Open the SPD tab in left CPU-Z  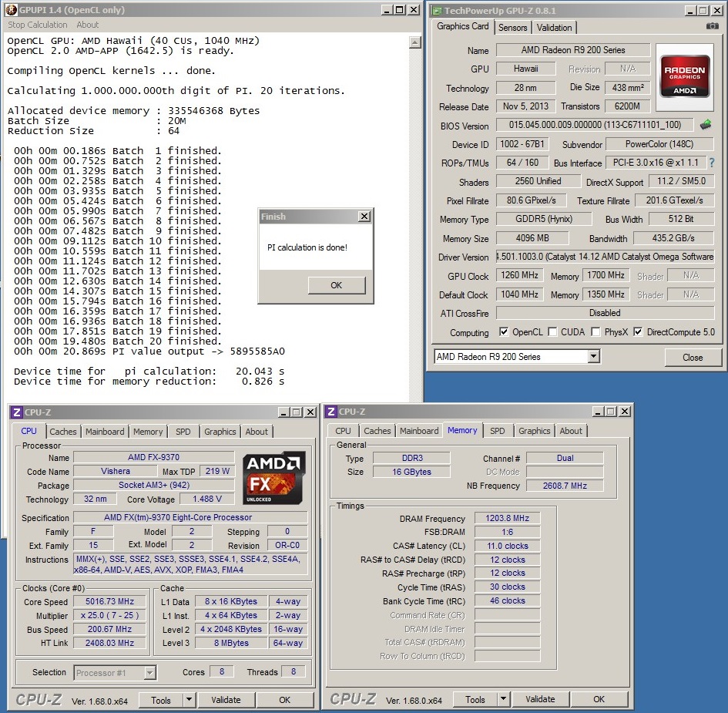pyautogui.click(x=183, y=432)
